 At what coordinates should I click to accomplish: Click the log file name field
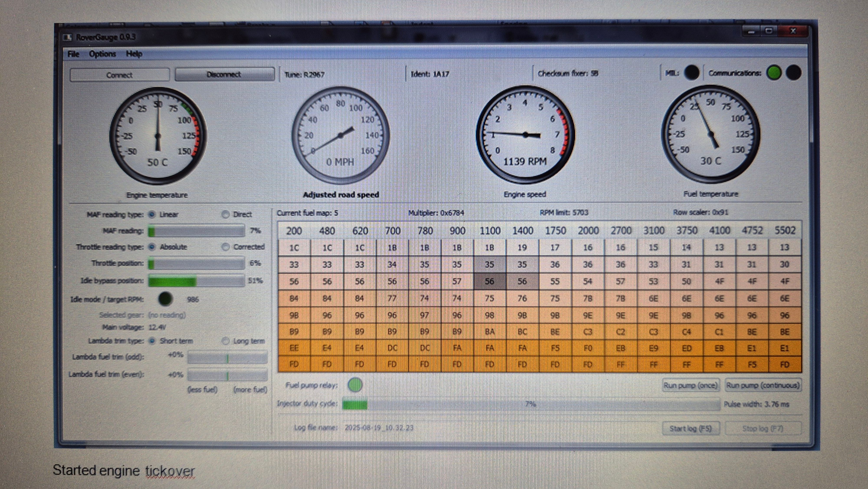379,428
